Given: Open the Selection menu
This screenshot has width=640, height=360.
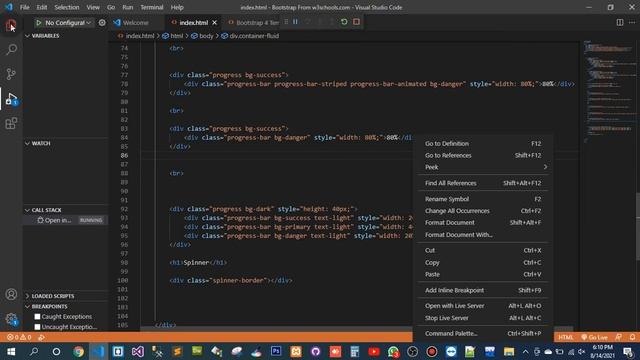Looking at the screenshot, I should tap(67, 7).
